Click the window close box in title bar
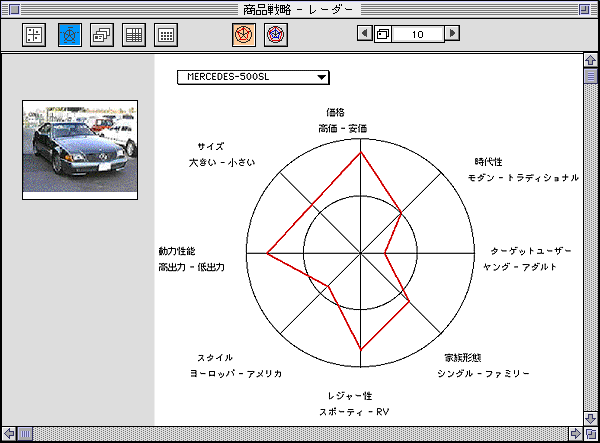Screen dimensions: 600x443 14,9
